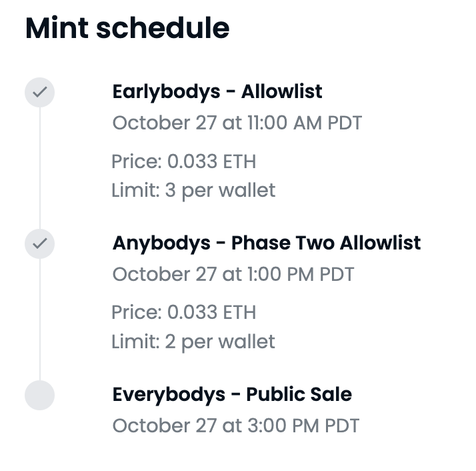This screenshot has height=471, width=476.
Task: Select the Anybodys - Phase Two Allowlist title
Action: (267, 243)
